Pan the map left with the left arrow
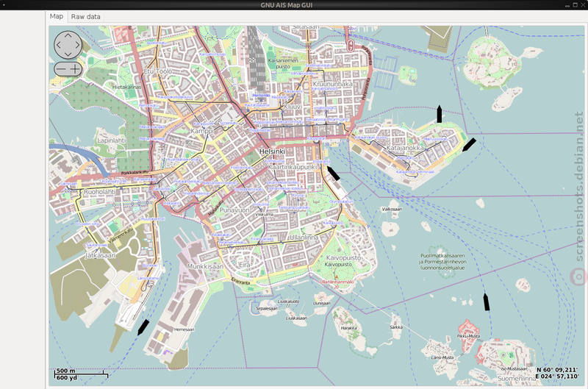The height and width of the screenshot is (389, 588). tap(59, 45)
